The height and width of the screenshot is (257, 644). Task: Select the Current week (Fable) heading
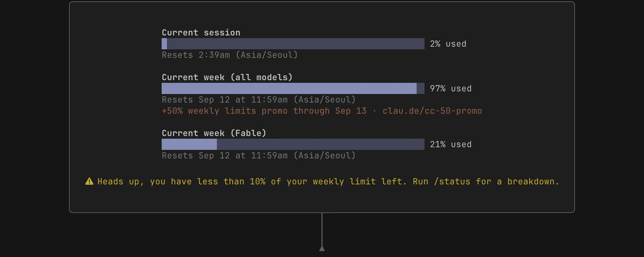pos(214,133)
